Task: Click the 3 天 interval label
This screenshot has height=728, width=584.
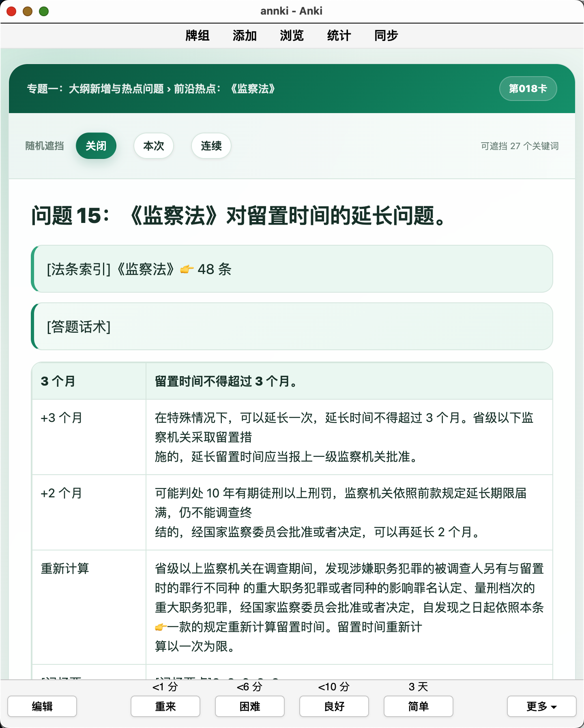Action: (419, 687)
